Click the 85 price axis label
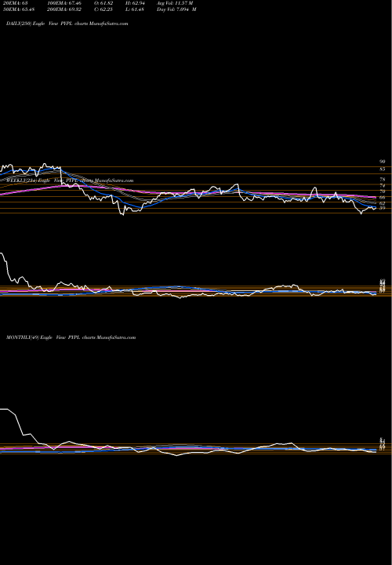Viewport: 392px width, 565px height. coord(383,168)
